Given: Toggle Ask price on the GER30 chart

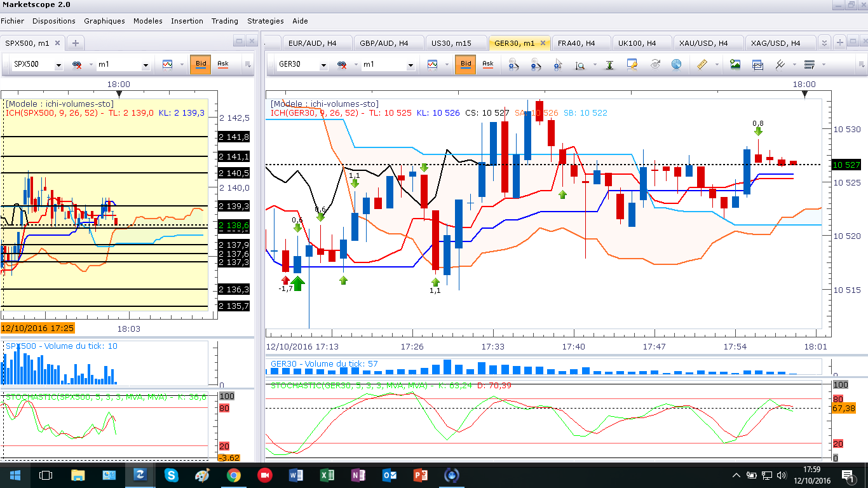Looking at the screenshot, I should [487, 64].
